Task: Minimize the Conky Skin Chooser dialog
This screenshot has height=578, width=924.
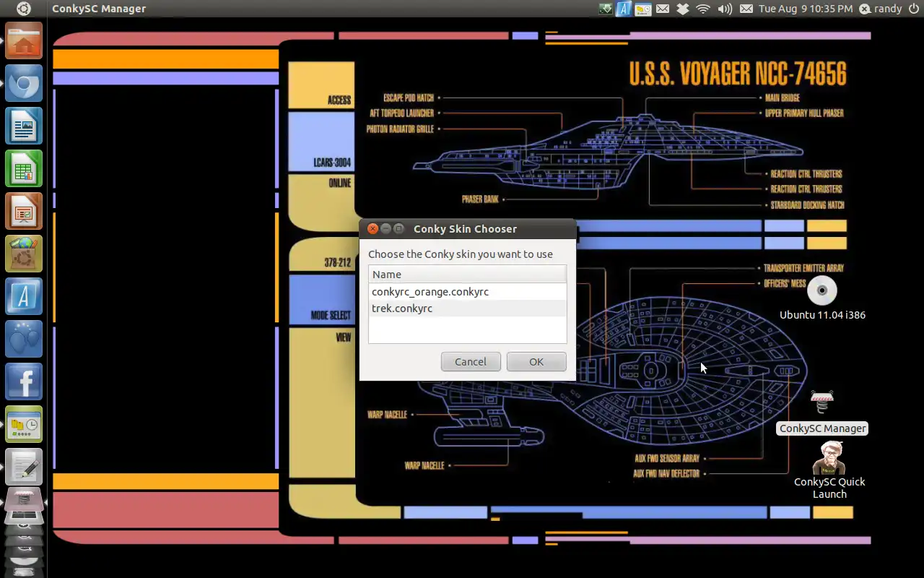Action: coord(385,228)
